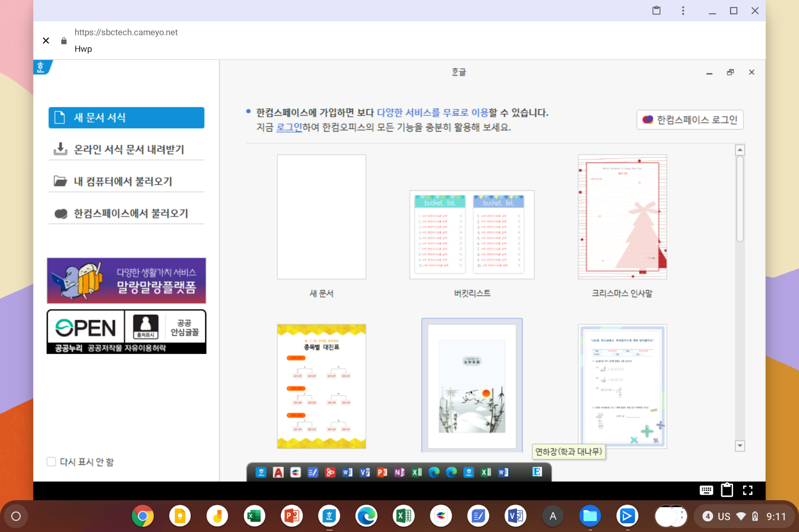Open Visio from the ChromeOS shelf
799x532 pixels.
pyautogui.click(x=515, y=516)
